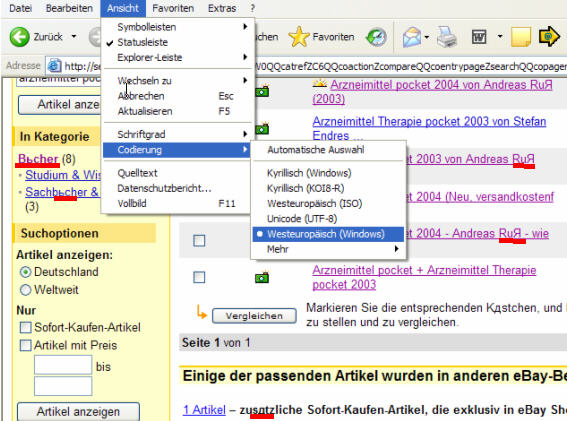This screenshot has width=567, height=421.
Task: Click the Vergleichen button
Action: [254, 316]
